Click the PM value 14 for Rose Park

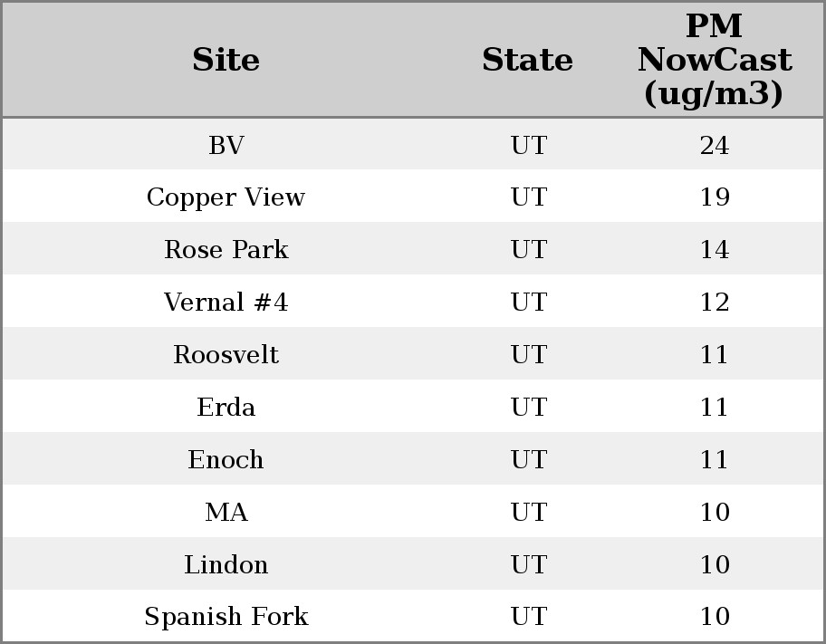coord(714,250)
